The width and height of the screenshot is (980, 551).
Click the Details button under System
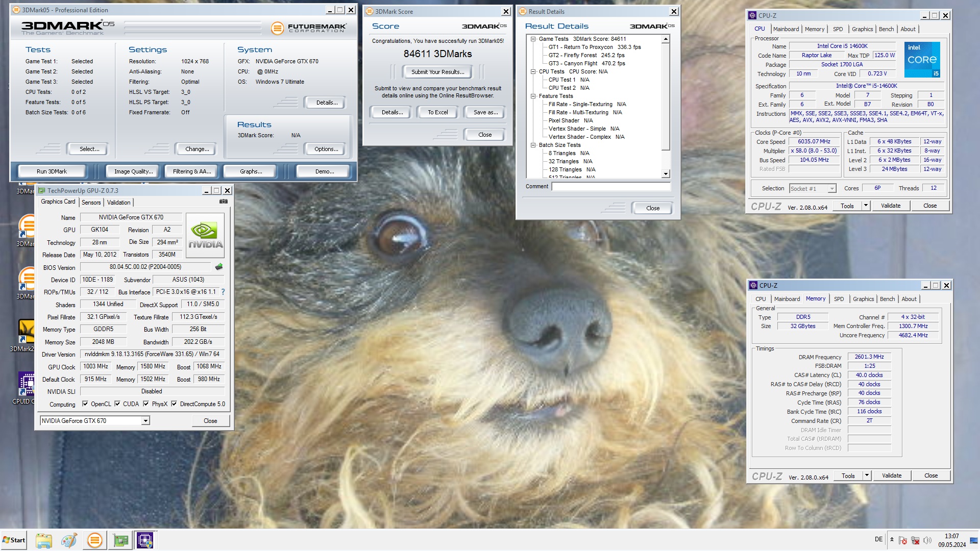point(327,103)
